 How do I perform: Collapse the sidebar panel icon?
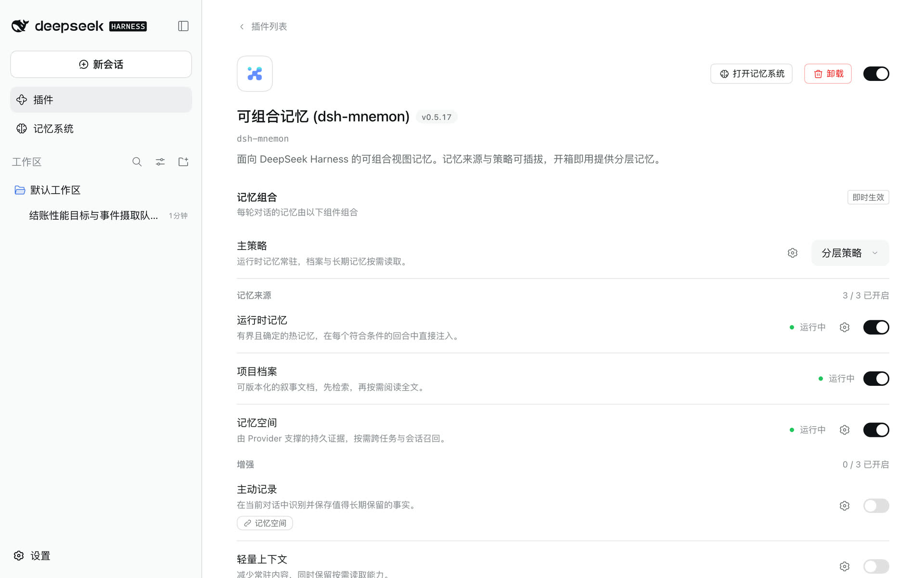point(183,26)
